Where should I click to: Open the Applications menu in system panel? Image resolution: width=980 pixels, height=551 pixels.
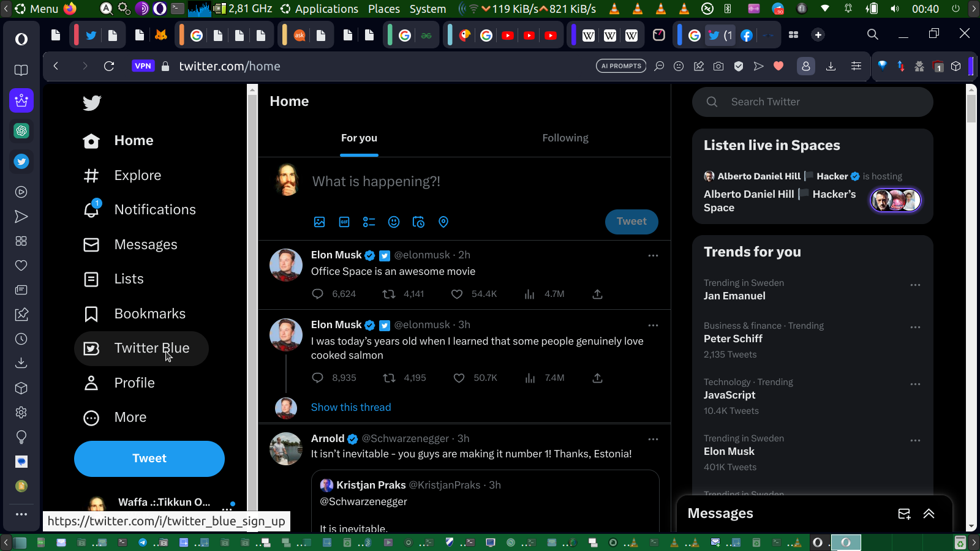point(320,9)
